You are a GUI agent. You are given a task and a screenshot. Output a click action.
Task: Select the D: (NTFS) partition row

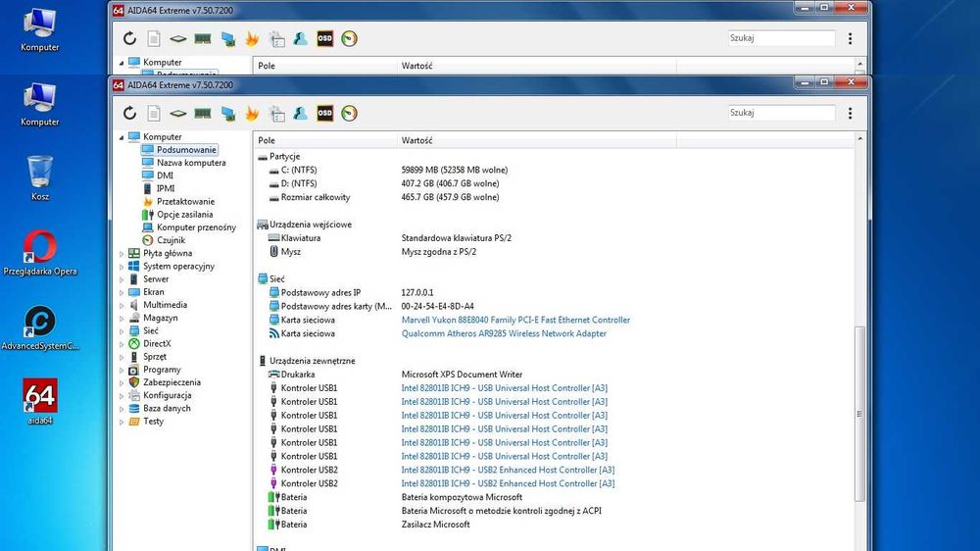pos(553,184)
